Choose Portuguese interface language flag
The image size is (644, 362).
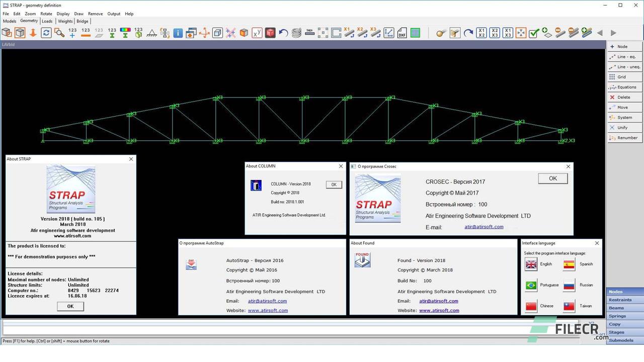point(531,285)
